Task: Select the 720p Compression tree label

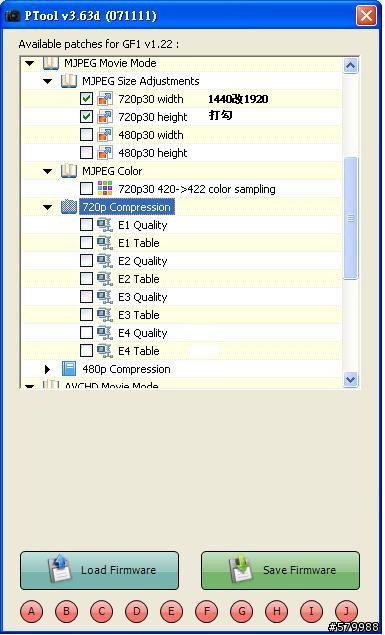Action: click(x=126, y=207)
